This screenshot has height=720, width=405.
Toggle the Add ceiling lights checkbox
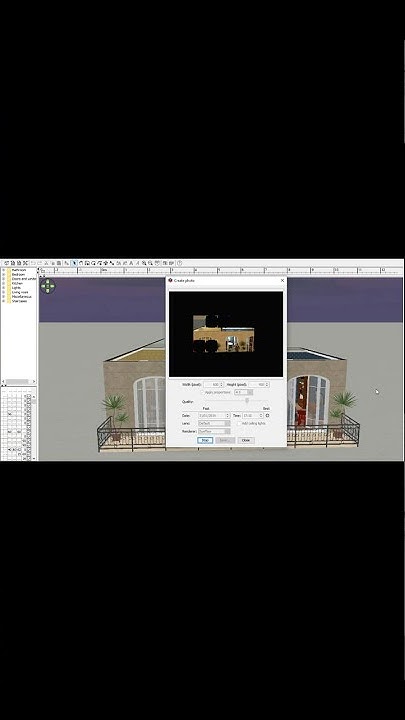(239, 423)
